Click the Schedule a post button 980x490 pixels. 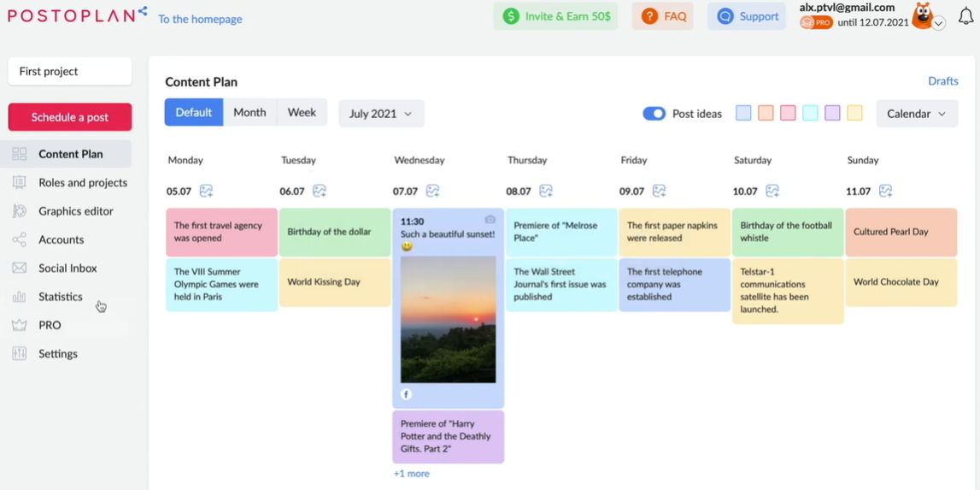pos(70,117)
